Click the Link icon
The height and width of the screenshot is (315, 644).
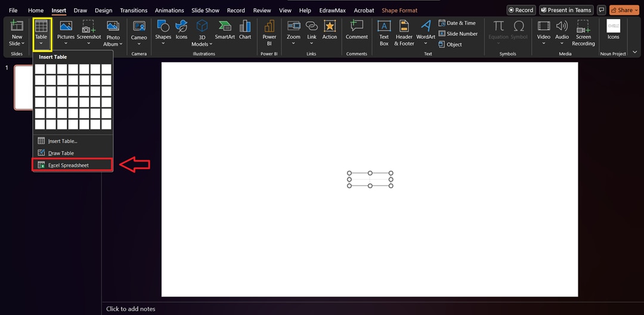312,26
